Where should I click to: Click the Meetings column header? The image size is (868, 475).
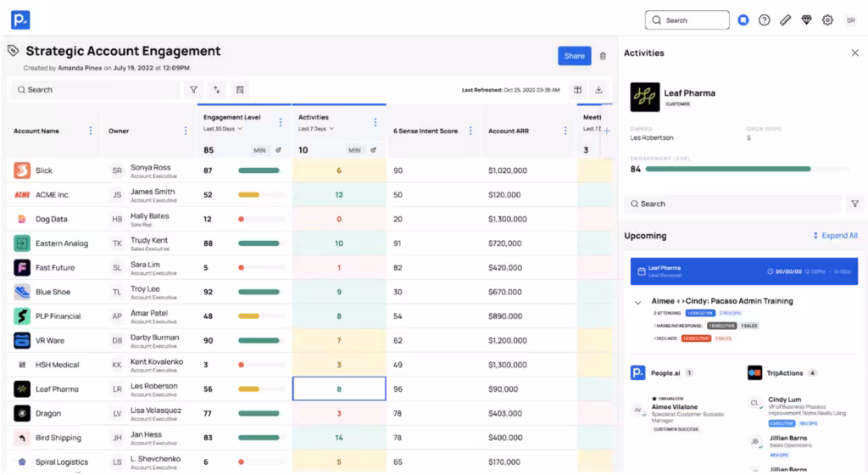coord(592,117)
